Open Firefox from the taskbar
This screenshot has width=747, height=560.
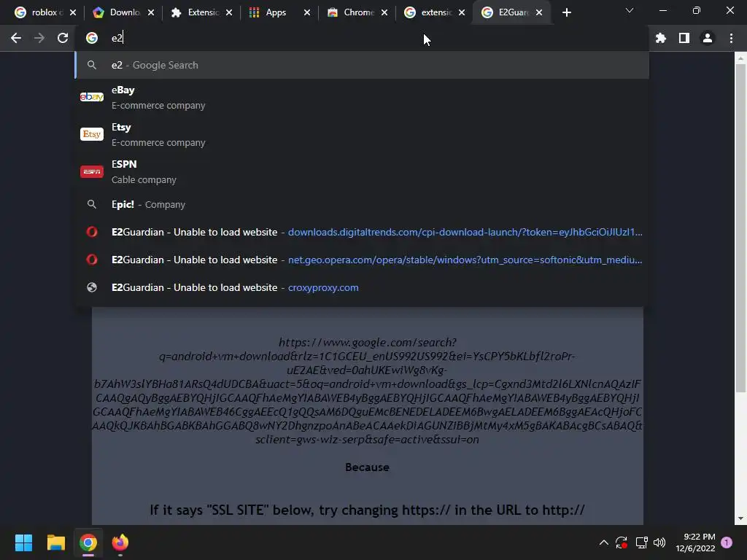tap(120, 542)
